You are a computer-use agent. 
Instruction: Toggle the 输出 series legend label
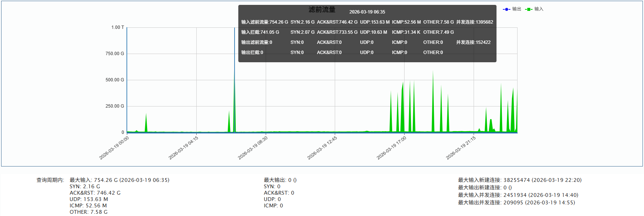[x=516, y=9]
